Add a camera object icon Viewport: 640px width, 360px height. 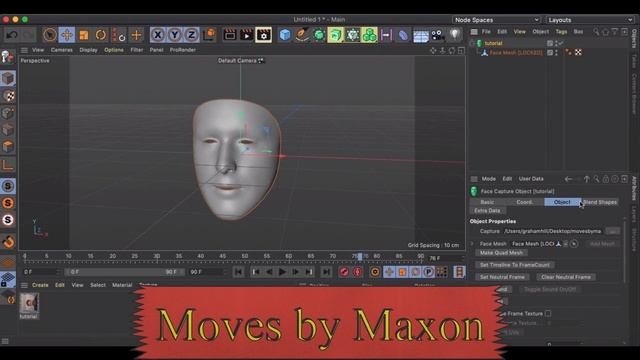pos(438,36)
